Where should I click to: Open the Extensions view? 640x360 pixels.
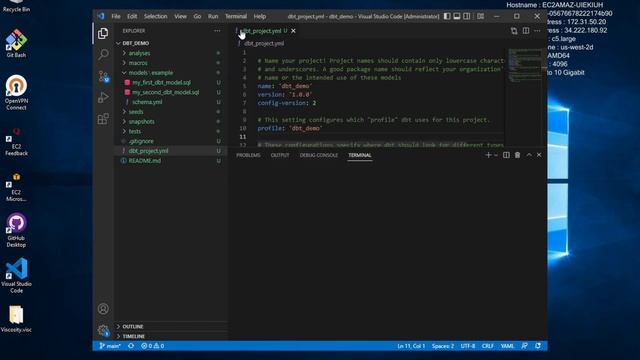[x=103, y=119]
